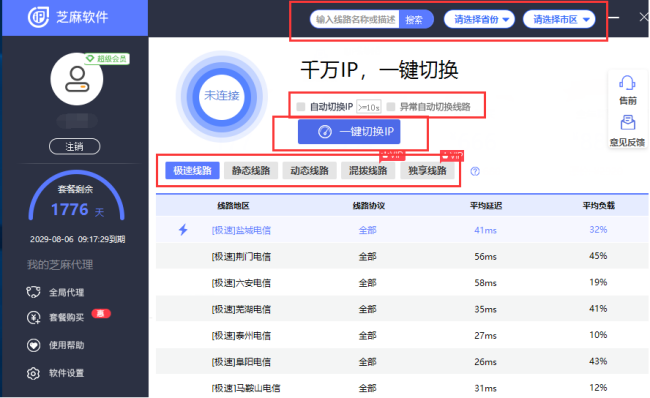Click the 使用帮助 heart icon

tap(34, 345)
